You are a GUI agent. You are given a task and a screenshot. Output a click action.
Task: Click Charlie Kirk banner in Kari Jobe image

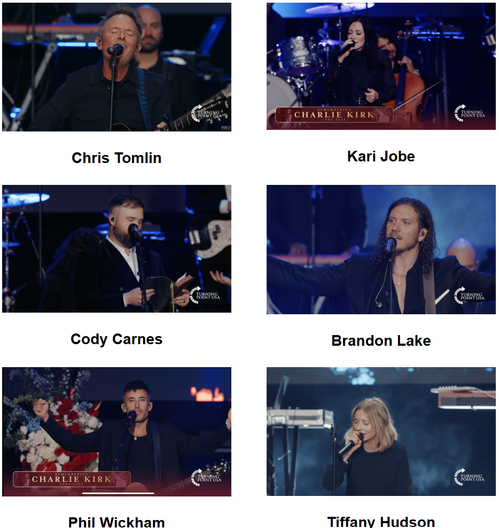coord(334,114)
